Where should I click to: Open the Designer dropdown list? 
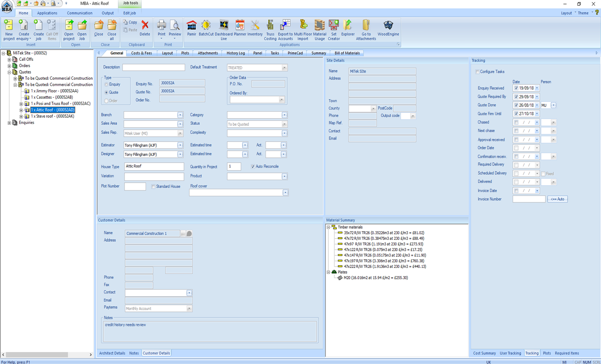[180, 154]
